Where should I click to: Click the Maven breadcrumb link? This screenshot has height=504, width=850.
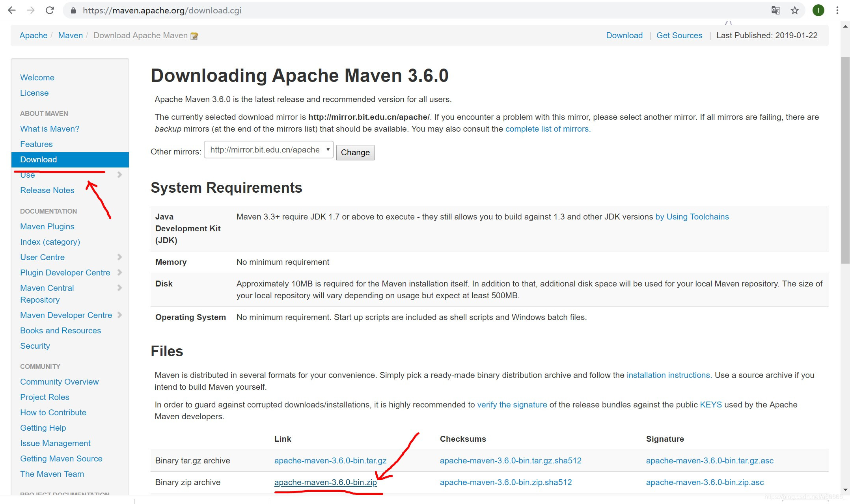[x=71, y=35]
